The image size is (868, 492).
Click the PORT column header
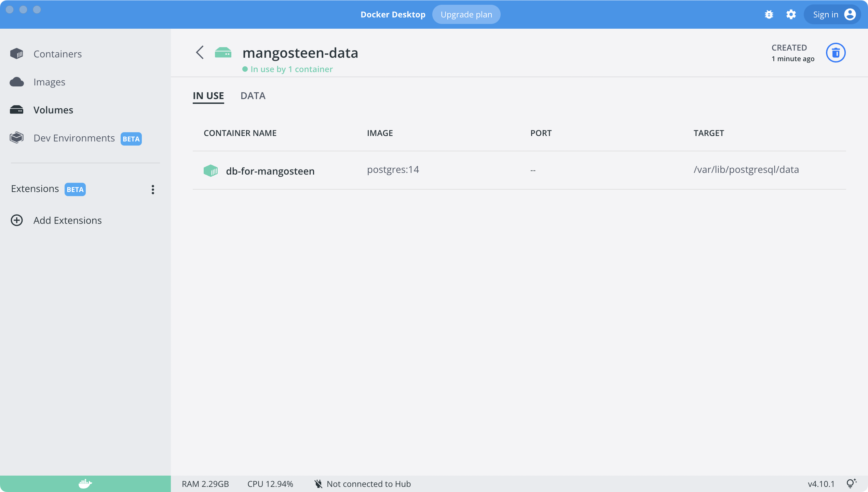pyautogui.click(x=541, y=133)
